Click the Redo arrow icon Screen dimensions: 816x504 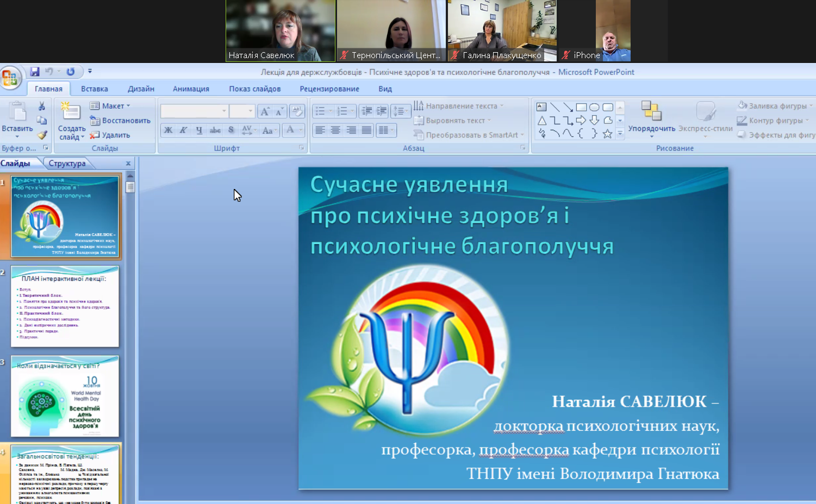click(x=71, y=72)
